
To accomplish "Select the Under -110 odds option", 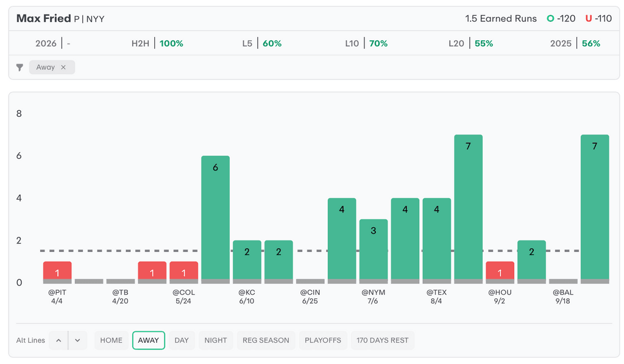I will (598, 19).
